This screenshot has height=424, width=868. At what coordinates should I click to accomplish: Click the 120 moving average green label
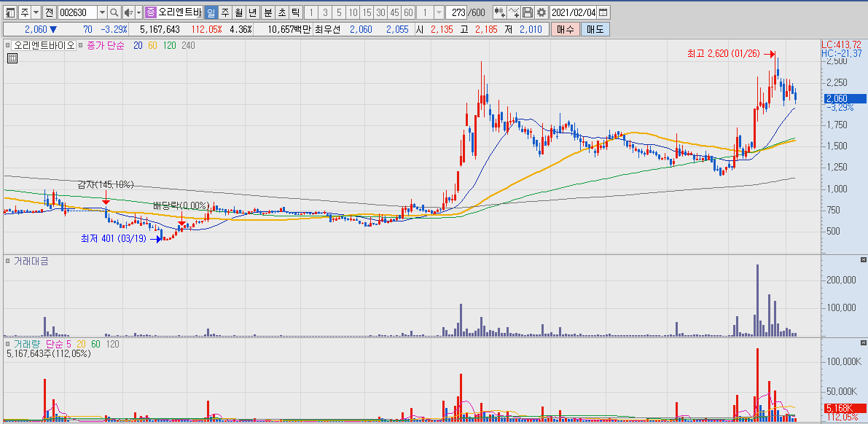(169, 45)
